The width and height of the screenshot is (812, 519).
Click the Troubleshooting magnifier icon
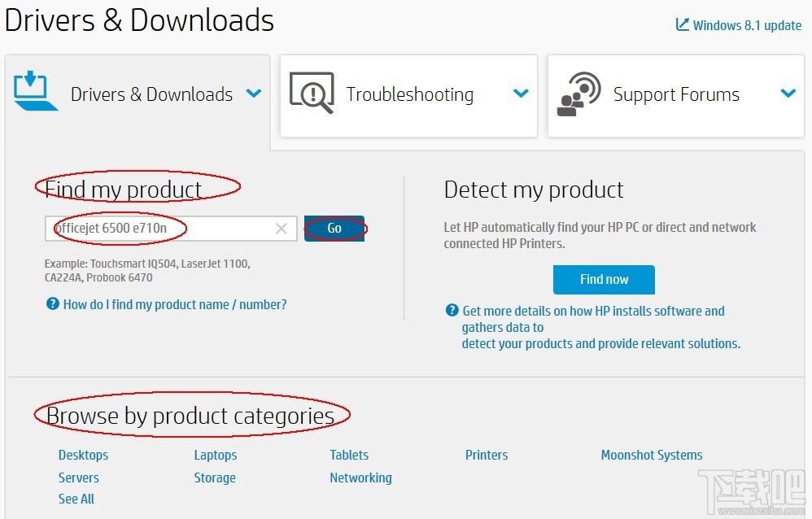[x=312, y=94]
